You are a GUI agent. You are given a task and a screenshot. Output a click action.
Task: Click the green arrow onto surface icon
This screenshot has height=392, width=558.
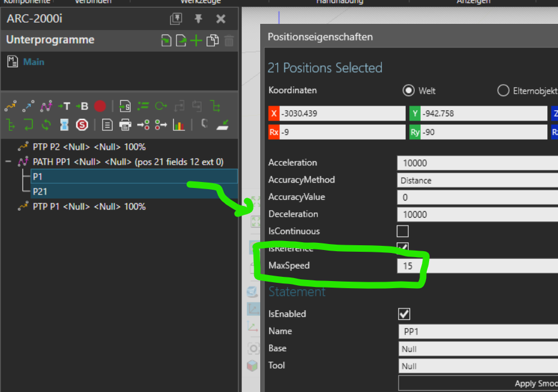tap(223, 125)
